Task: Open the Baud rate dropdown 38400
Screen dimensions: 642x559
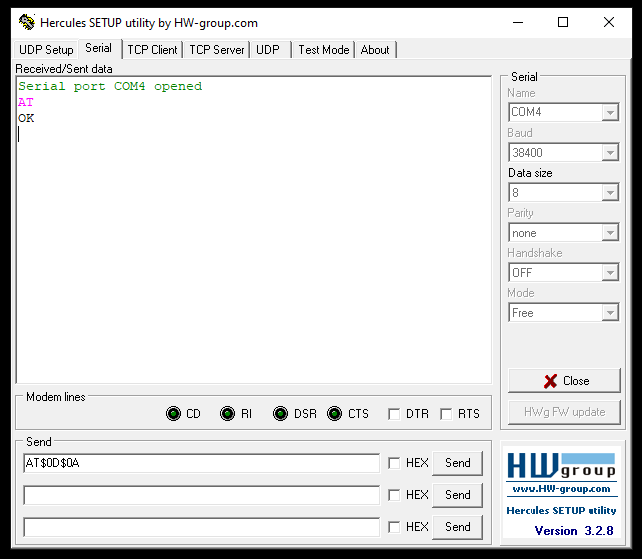Action: click(610, 153)
